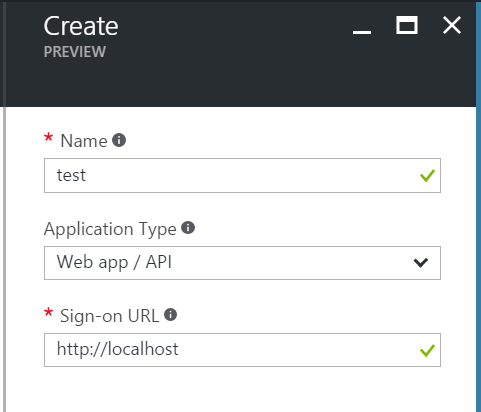Click the red asterisk beside Name
Viewport: 481px width, 412px height.
pos(49,137)
